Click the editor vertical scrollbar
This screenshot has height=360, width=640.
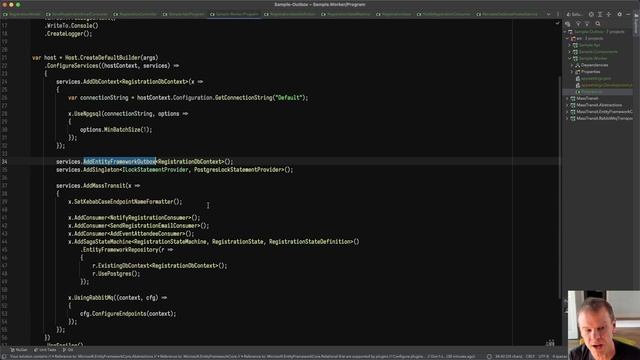coord(560,187)
